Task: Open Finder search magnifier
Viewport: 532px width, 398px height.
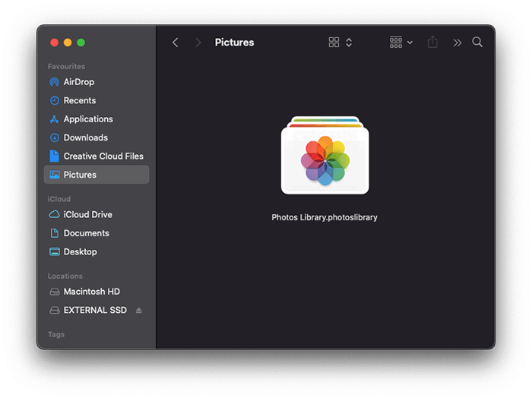Action: (477, 42)
